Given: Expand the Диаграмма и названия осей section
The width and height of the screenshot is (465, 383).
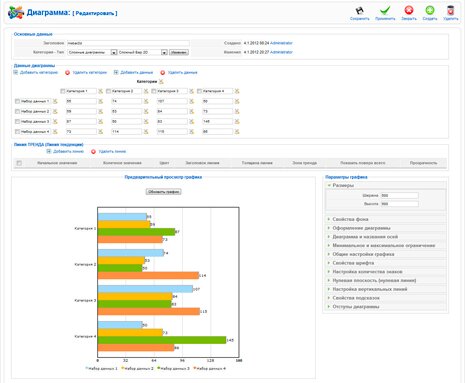Looking at the screenshot, I should pos(385,237).
